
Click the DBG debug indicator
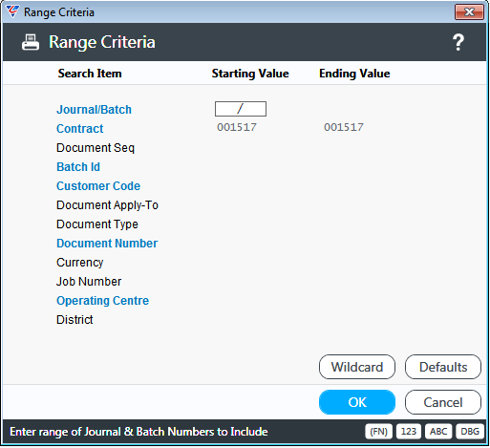(x=470, y=432)
